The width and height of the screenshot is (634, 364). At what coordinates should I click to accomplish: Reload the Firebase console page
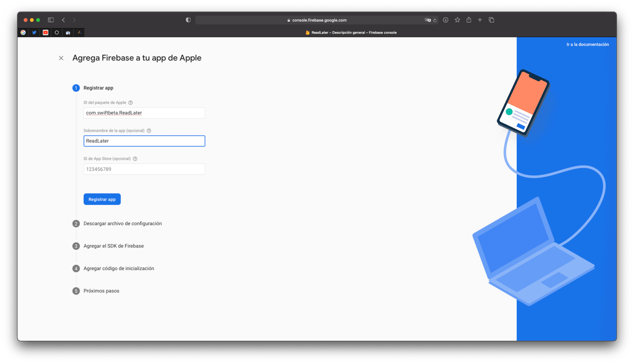coord(435,20)
